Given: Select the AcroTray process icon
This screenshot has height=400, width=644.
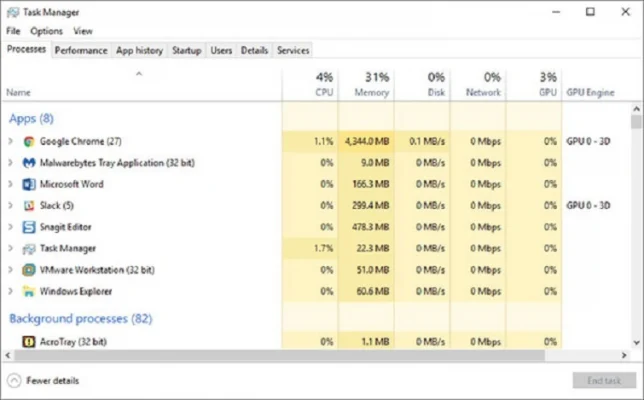Looking at the screenshot, I should [30, 341].
